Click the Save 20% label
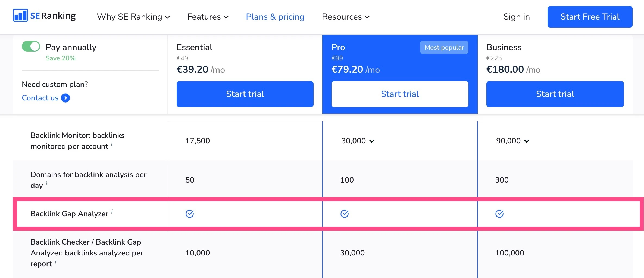The height and width of the screenshot is (278, 644). coord(61,58)
